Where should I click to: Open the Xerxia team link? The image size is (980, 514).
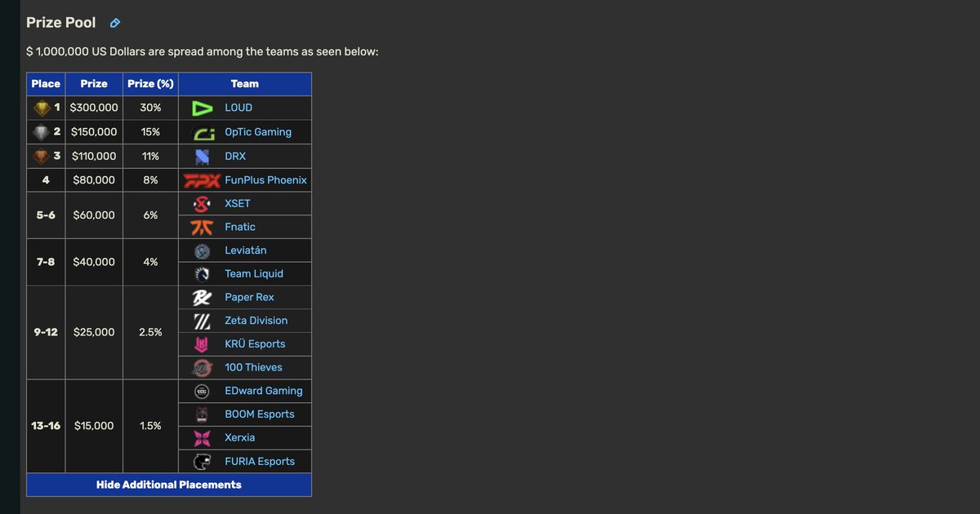(x=240, y=438)
